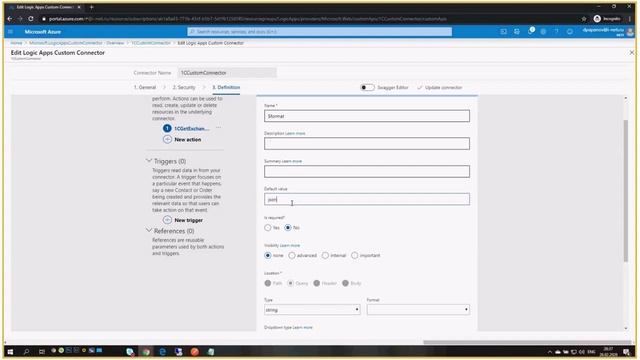Open Learn more next to Description
This screenshot has width=640, height=360.
(295, 133)
